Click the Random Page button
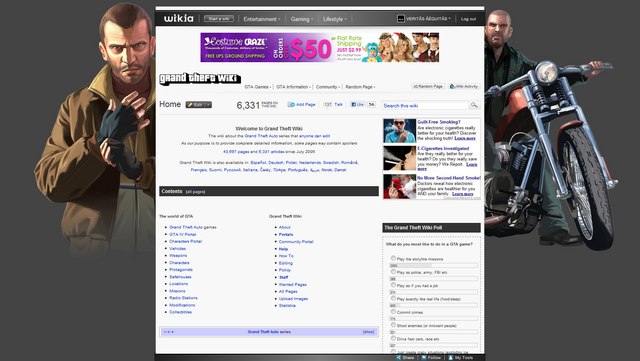This screenshot has height=361, width=640. [x=428, y=87]
